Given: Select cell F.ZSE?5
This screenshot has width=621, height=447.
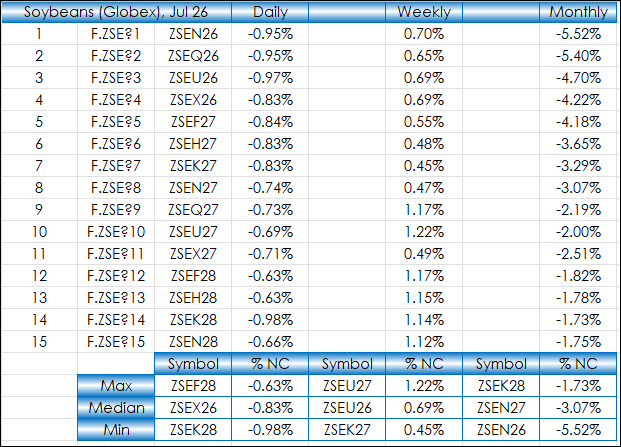Looking at the screenshot, I should click(x=116, y=122).
